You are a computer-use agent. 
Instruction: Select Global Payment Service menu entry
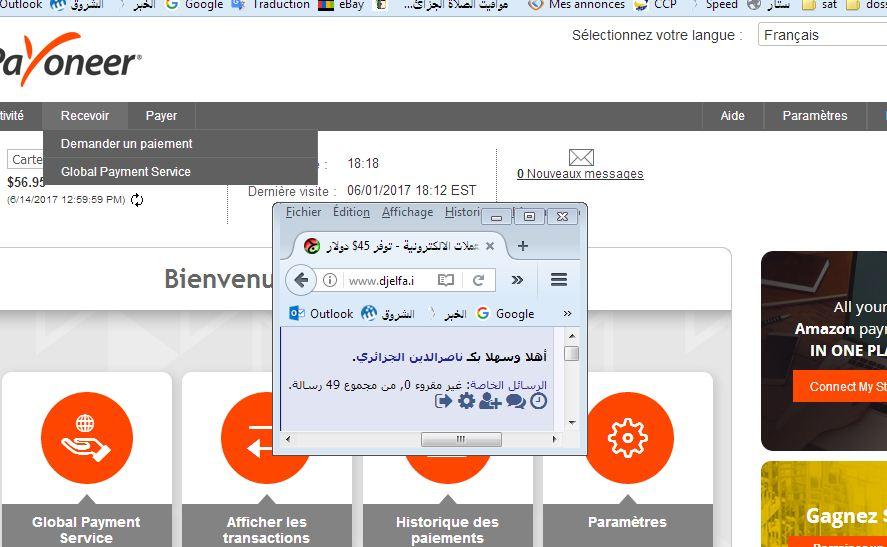(x=180, y=171)
